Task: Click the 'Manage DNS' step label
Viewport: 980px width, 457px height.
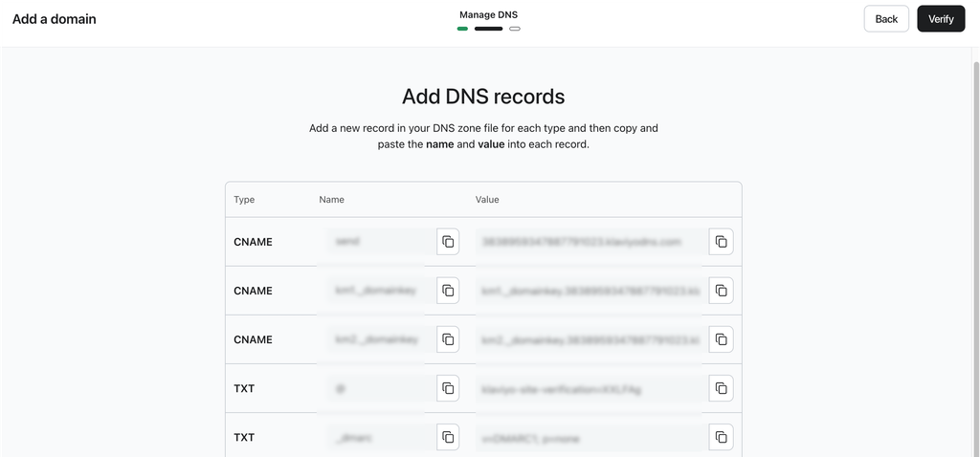Action: [x=489, y=14]
